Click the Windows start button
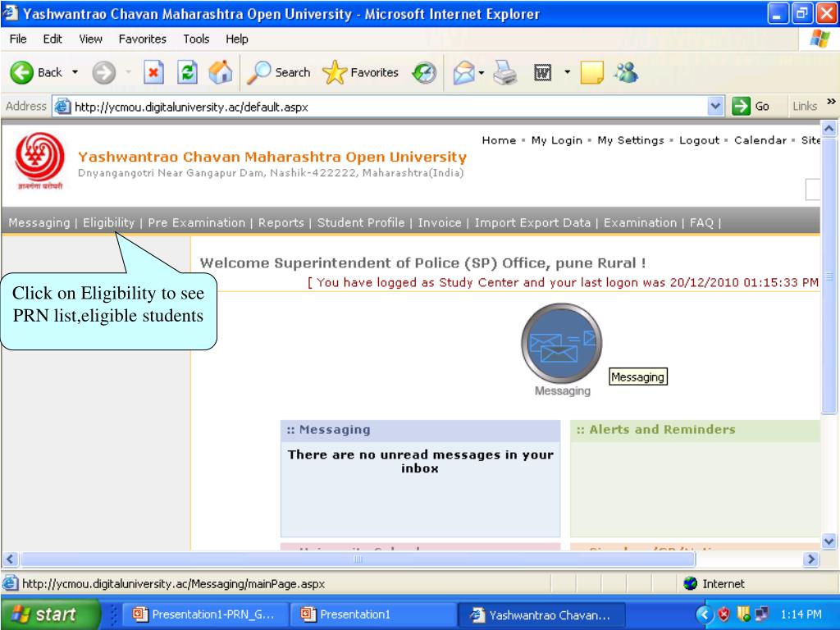 (50, 614)
